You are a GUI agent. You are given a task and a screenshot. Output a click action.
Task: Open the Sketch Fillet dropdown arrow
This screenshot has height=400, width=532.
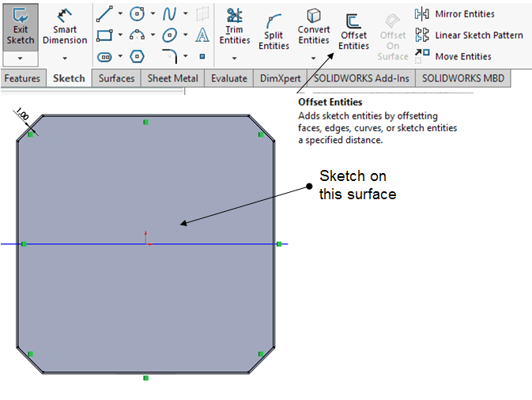(186, 56)
